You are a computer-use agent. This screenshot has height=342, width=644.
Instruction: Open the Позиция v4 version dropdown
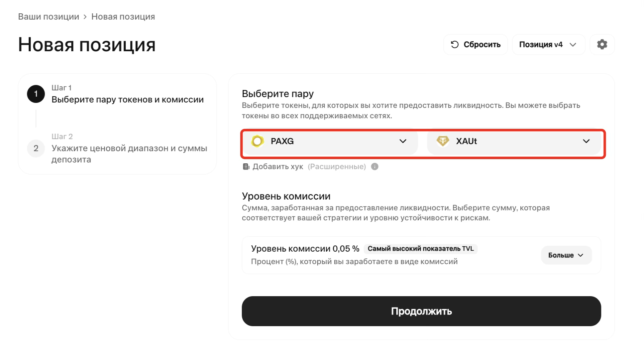pyautogui.click(x=548, y=45)
